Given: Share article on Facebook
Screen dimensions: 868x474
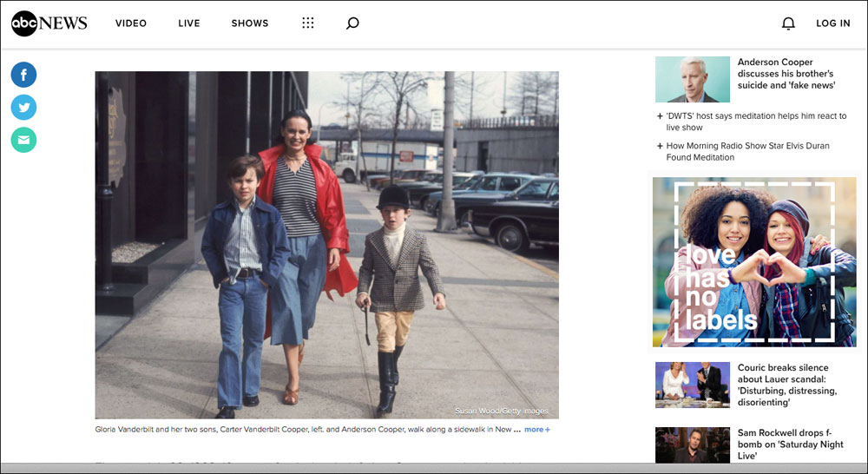Looking at the screenshot, I should coord(23,75).
